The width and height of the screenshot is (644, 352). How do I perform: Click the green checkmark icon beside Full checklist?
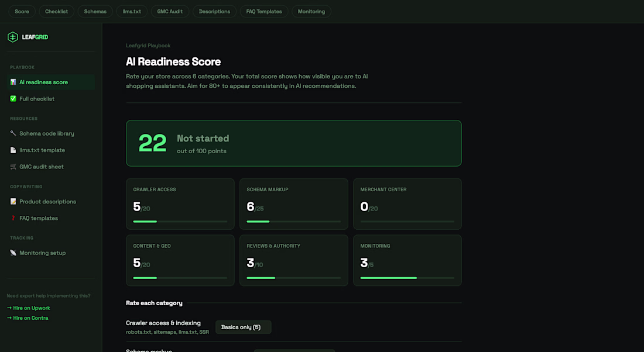pyautogui.click(x=13, y=98)
